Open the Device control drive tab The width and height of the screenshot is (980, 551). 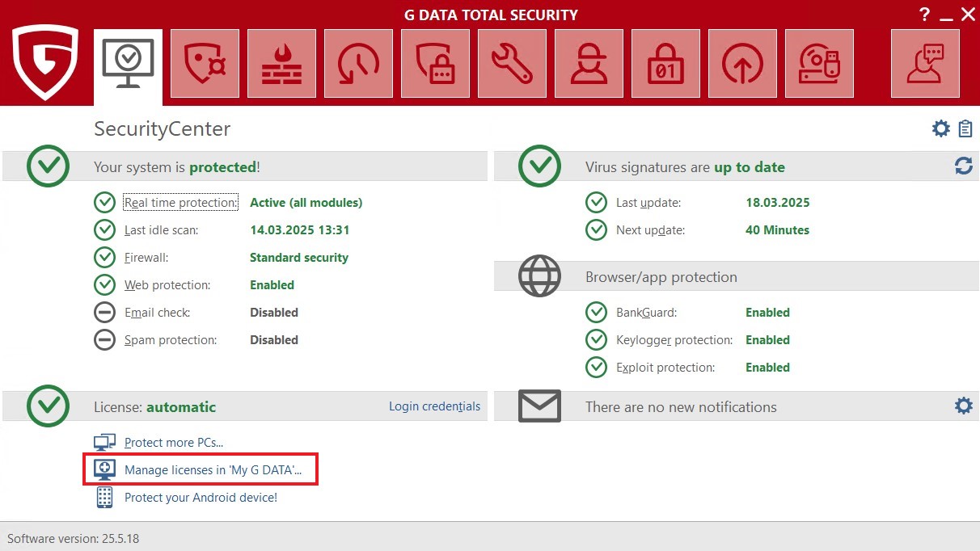pos(819,64)
